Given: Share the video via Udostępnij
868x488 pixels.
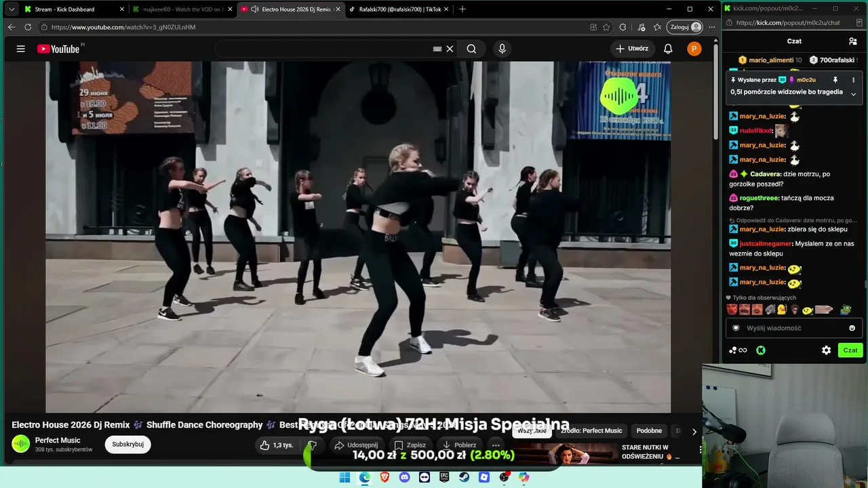Looking at the screenshot, I should (357, 445).
